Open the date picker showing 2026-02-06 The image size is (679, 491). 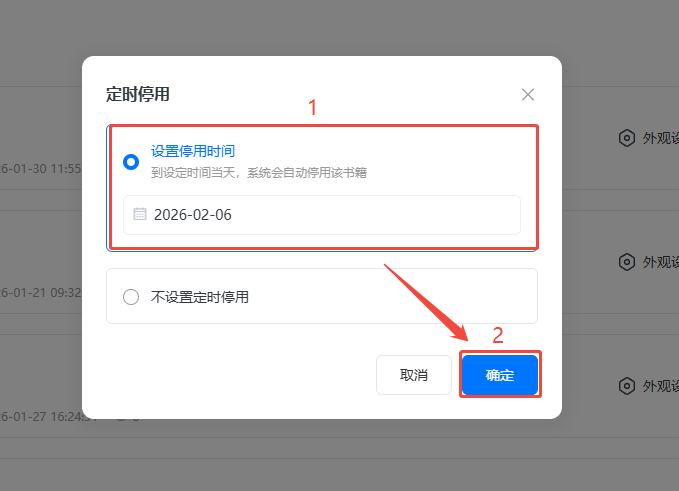coord(322,215)
